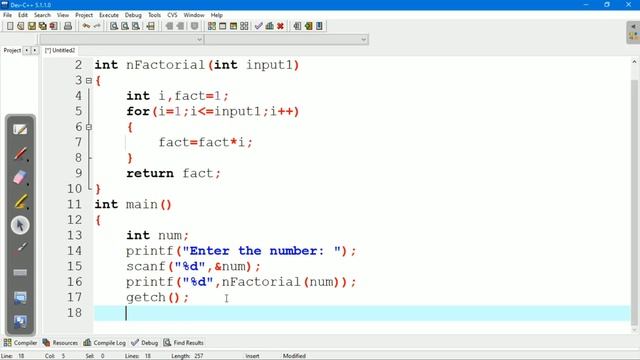Expand the right function list dropdown

364,40
